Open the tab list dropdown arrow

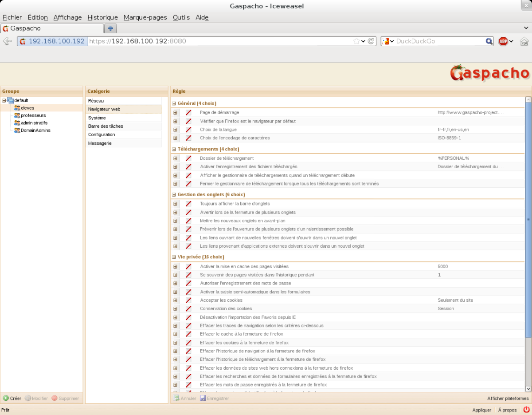tap(526, 28)
